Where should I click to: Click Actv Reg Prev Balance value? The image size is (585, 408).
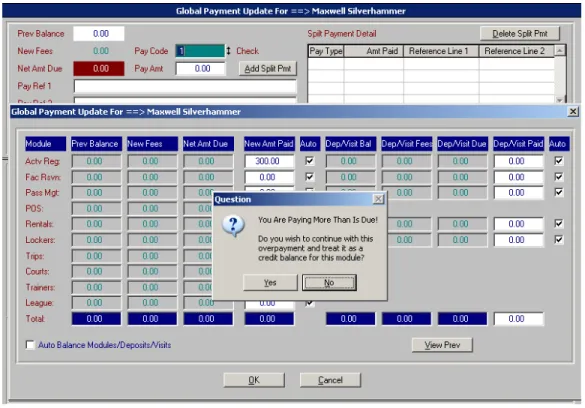pyautogui.click(x=96, y=161)
